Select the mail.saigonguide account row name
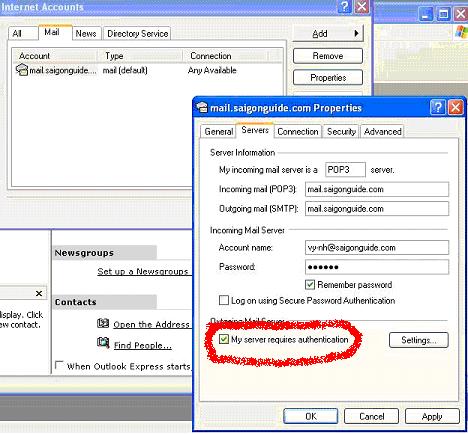Image resolution: width=468 pixels, height=434 pixels. [x=63, y=70]
